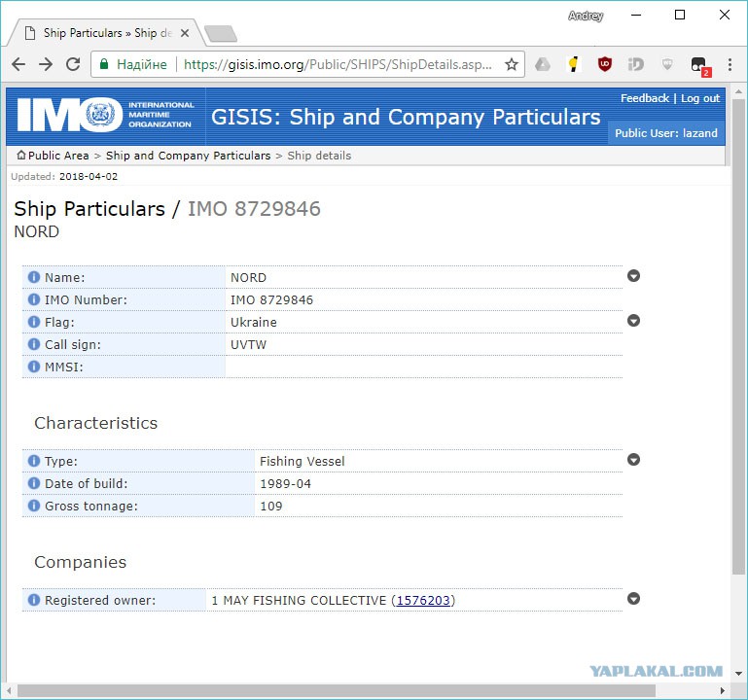Expand the Registered owner history arrow

tap(633, 599)
